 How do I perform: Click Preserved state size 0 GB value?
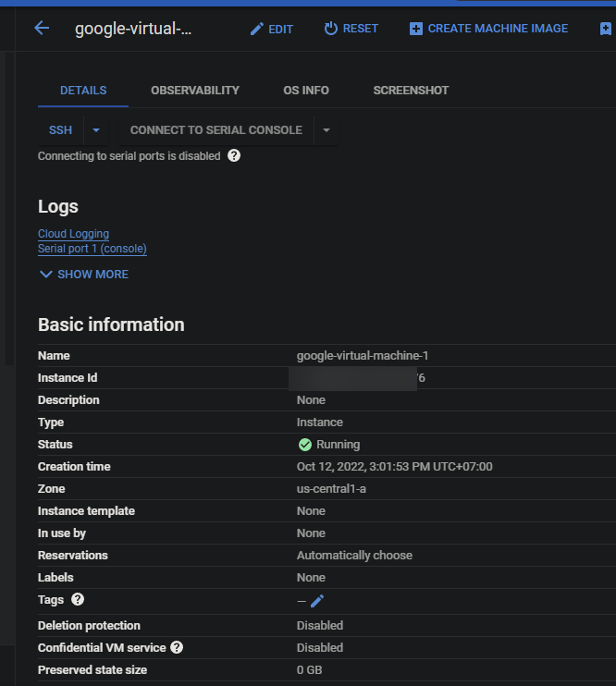click(x=310, y=669)
